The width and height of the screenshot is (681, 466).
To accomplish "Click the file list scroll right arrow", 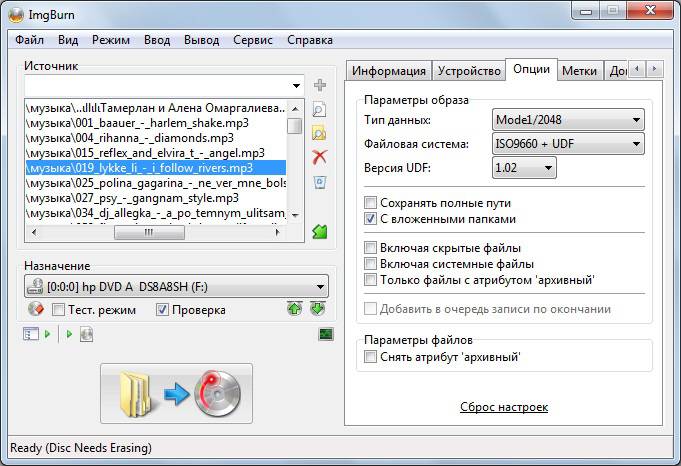I will pos(278,232).
